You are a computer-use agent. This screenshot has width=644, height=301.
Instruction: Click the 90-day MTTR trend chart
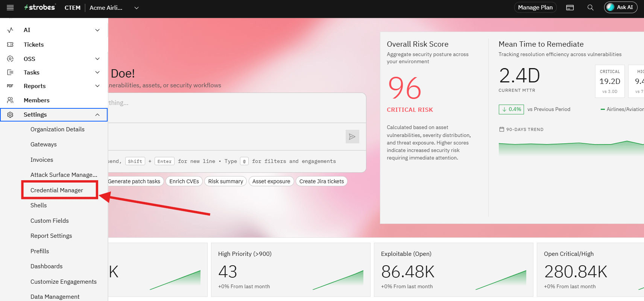(571, 148)
